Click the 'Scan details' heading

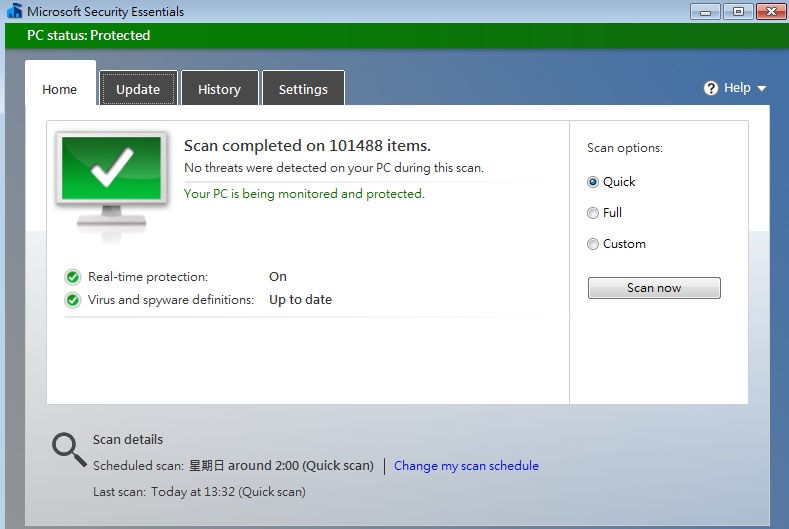coord(128,439)
